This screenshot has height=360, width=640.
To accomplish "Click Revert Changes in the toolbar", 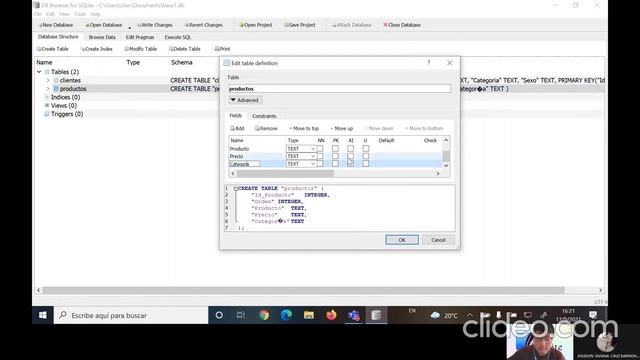I will (204, 25).
